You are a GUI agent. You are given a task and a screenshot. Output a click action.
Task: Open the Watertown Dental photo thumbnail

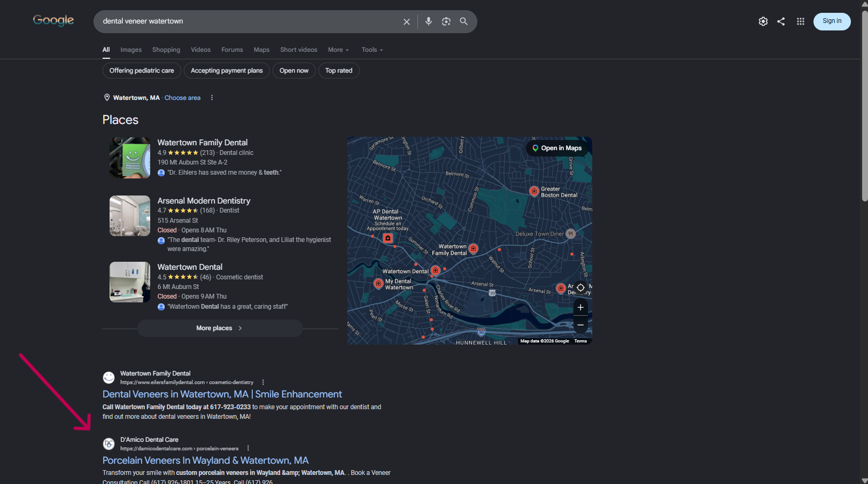coord(130,282)
